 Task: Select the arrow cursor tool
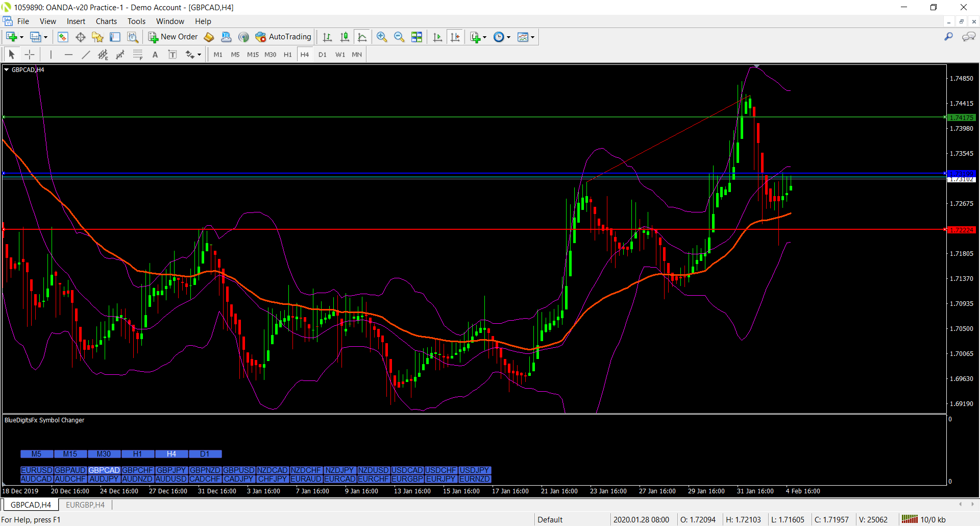pyautogui.click(x=12, y=55)
